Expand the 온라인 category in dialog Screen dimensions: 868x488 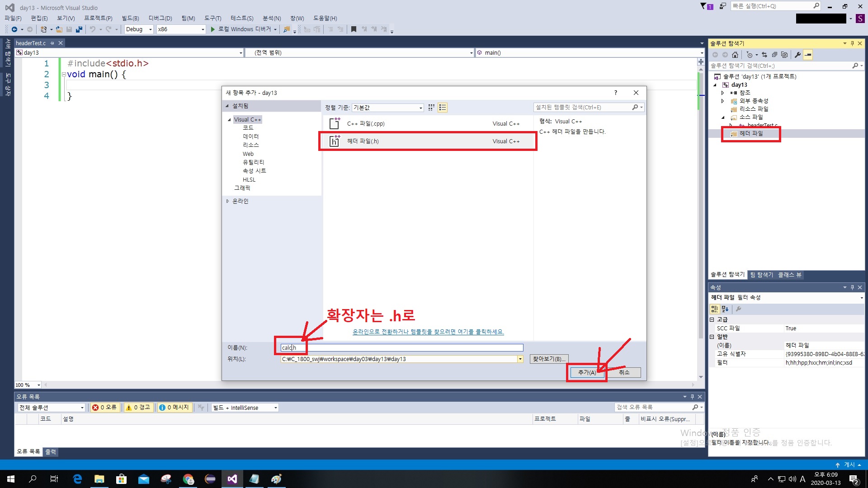click(x=228, y=201)
